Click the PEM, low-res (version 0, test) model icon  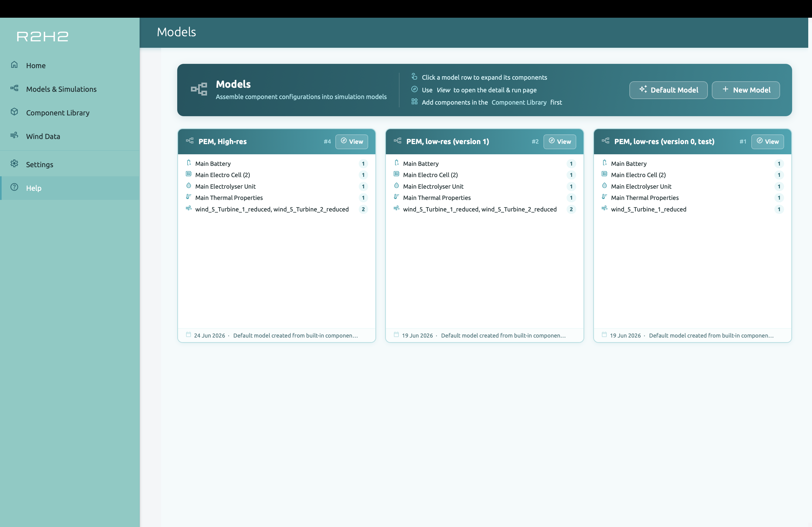606,141
